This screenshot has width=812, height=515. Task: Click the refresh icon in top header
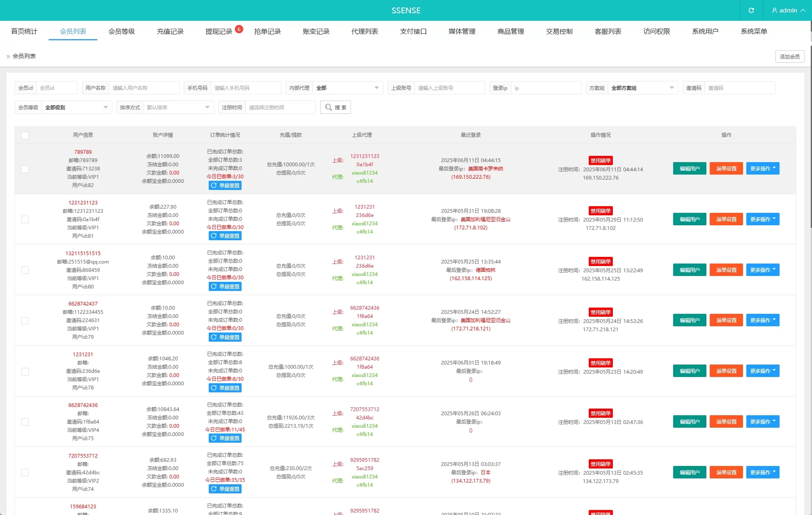751,10
